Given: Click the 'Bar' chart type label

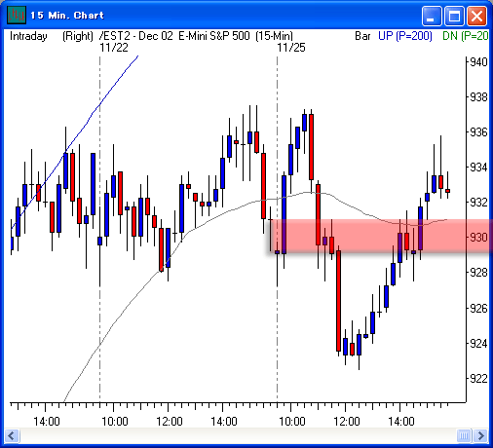Looking at the screenshot, I should pos(362,36).
